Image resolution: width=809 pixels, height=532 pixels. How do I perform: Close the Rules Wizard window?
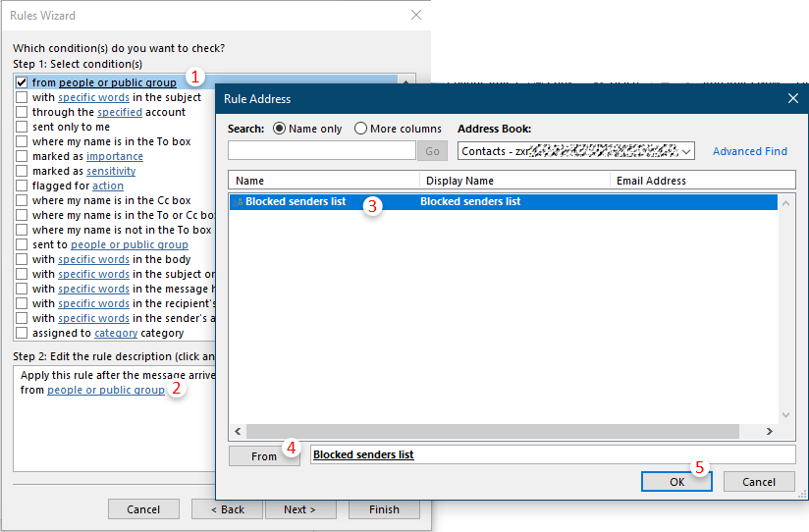tap(416, 16)
